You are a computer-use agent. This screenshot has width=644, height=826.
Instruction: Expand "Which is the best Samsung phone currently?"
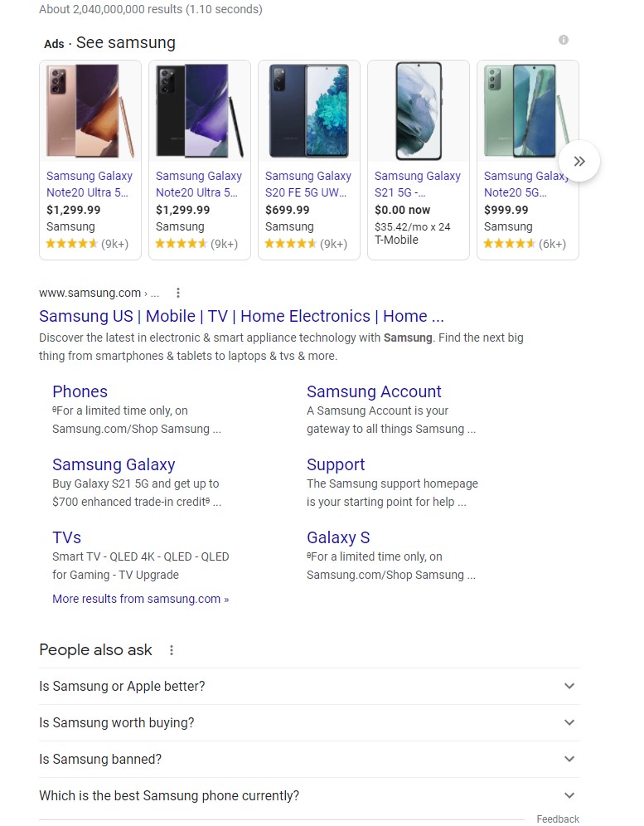569,796
